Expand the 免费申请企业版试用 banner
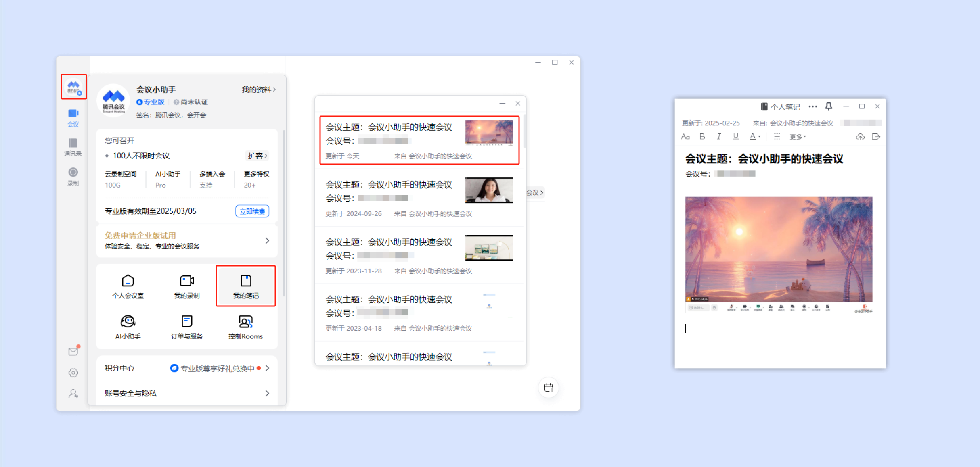The width and height of the screenshot is (980, 467). pyautogui.click(x=187, y=240)
